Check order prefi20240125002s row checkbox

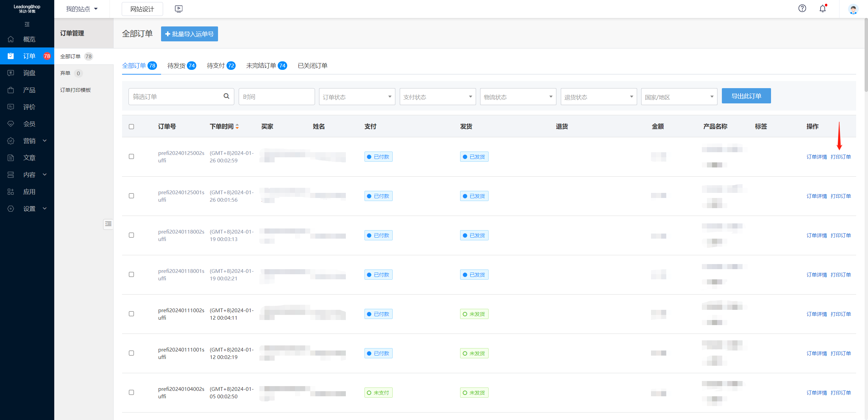132,157
